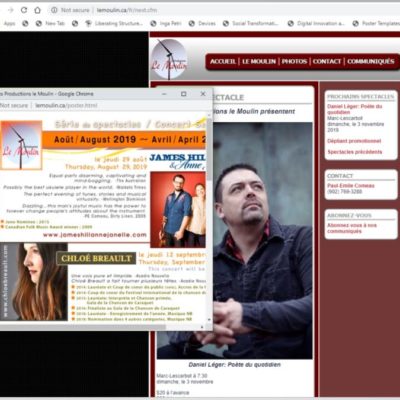The image size is (400, 400).
Task: Click the popup's scroll-down arrow
Action: 209,319
